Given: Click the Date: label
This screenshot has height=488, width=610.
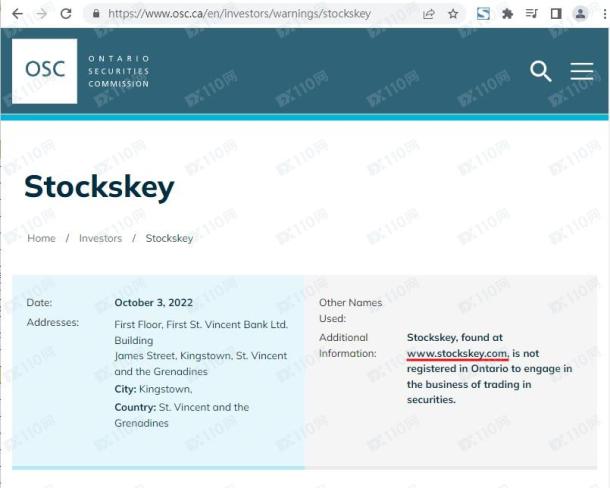Looking at the screenshot, I should tap(39, 303).
